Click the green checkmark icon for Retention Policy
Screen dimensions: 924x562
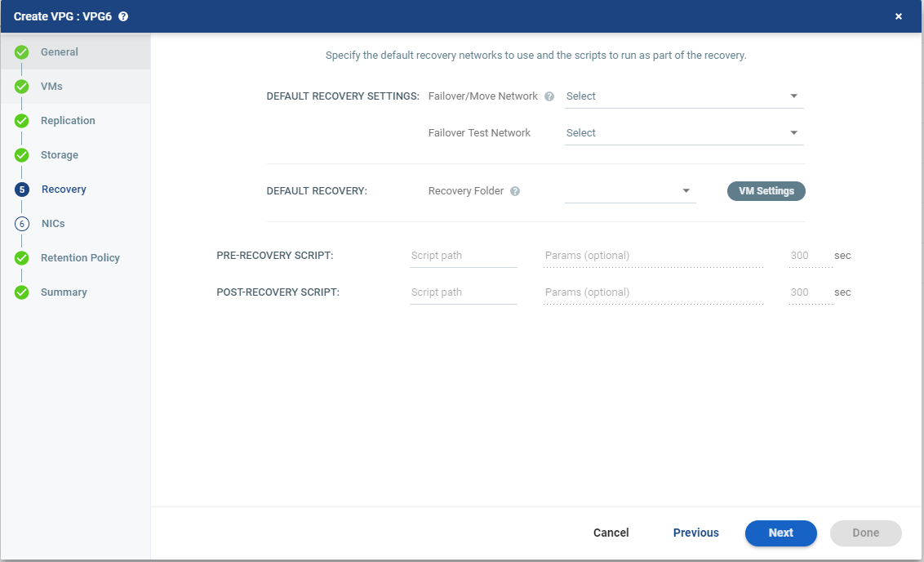(22, 257)
